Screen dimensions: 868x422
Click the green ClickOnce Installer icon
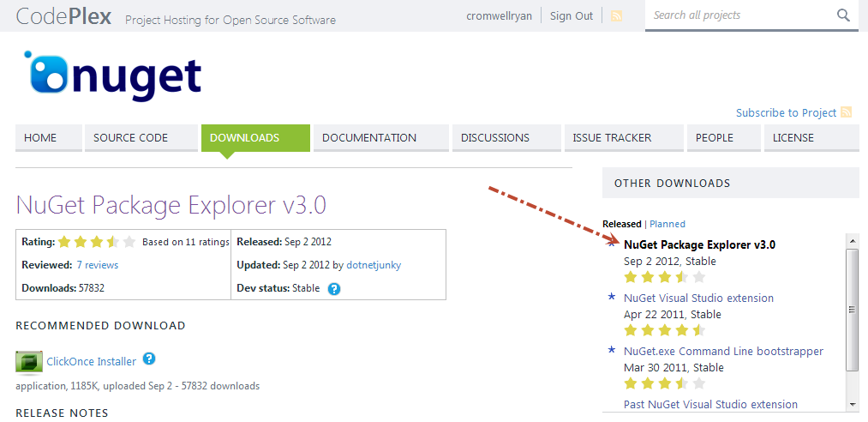click(x=29, y=362)
